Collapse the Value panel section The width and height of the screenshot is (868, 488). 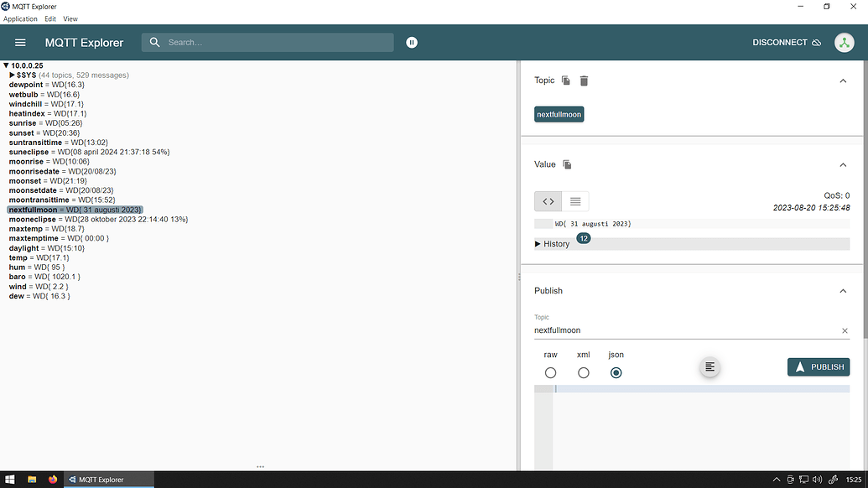tap(843, 165)
